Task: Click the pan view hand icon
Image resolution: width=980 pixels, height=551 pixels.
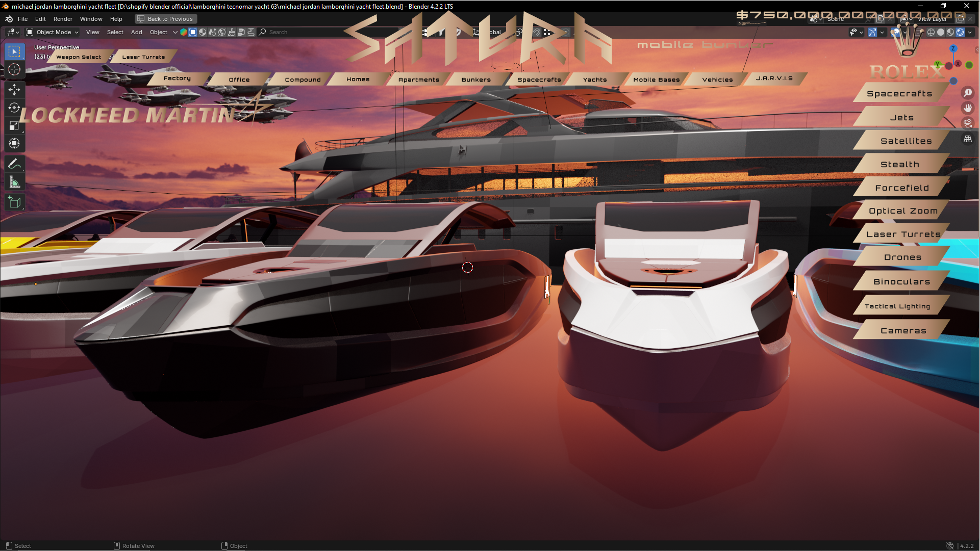Action: click(x=967, y=108)
